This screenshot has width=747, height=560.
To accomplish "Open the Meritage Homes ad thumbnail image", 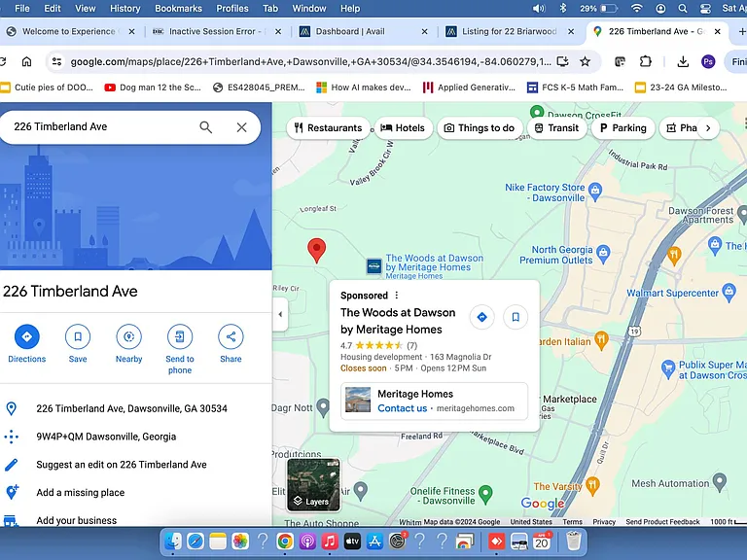I will click(358, 400).
